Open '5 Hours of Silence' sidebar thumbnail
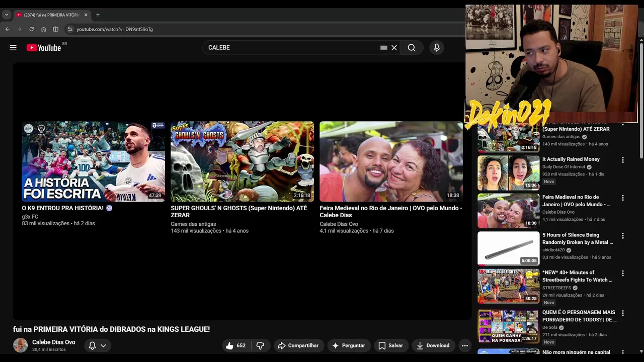Image resolution: width=644 pixels, height=362 pixels. point(508,248)
